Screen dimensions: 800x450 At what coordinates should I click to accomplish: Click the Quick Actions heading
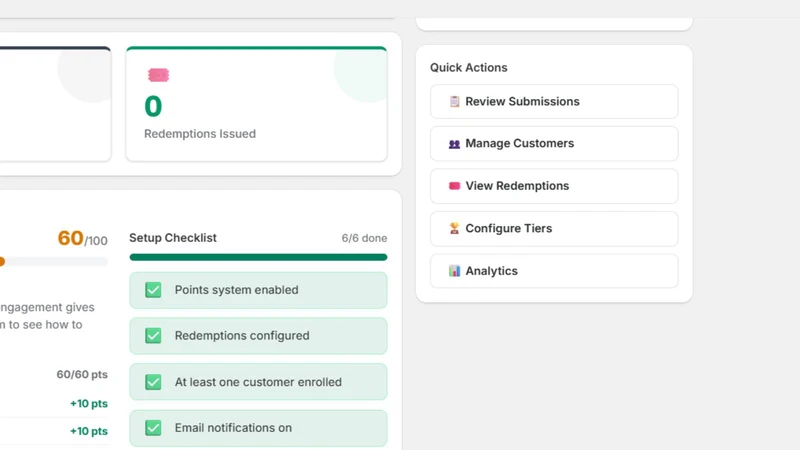coord(468,67)
